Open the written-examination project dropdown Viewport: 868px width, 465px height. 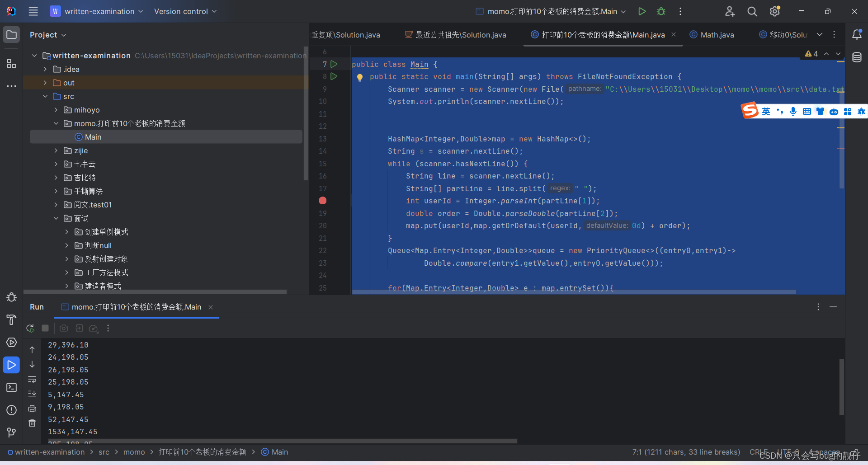97,11
